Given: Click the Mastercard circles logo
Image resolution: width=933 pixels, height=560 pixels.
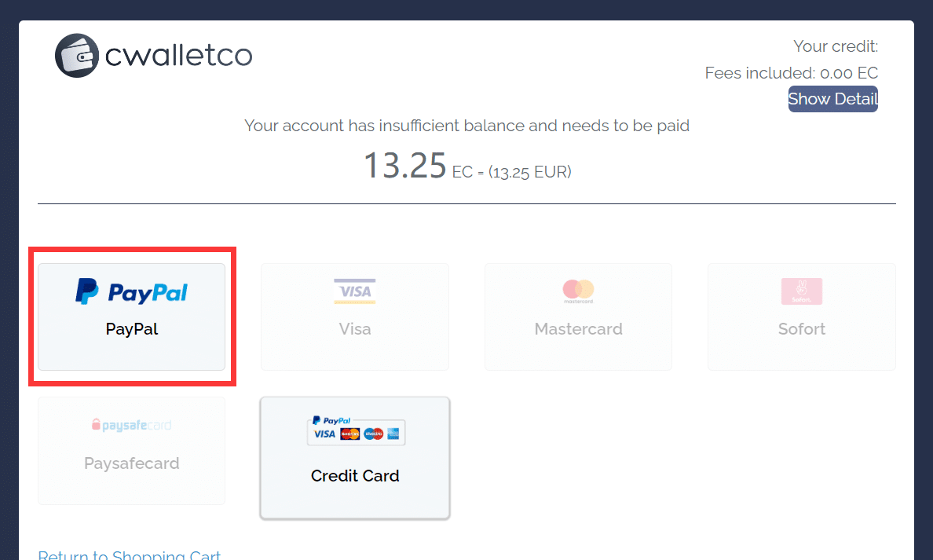Looking at the screenshot, I should (x=578, y=291).
